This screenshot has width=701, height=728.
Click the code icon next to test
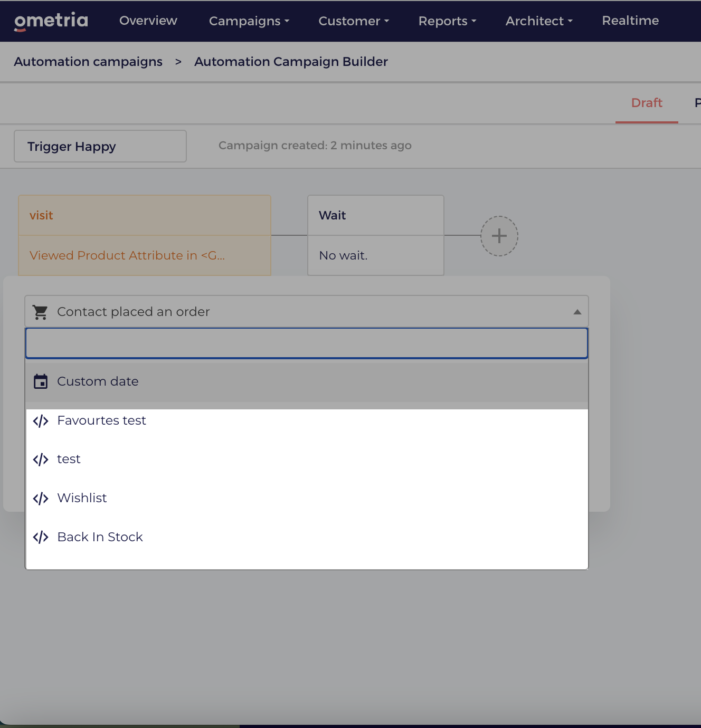[x=41, y=459]
